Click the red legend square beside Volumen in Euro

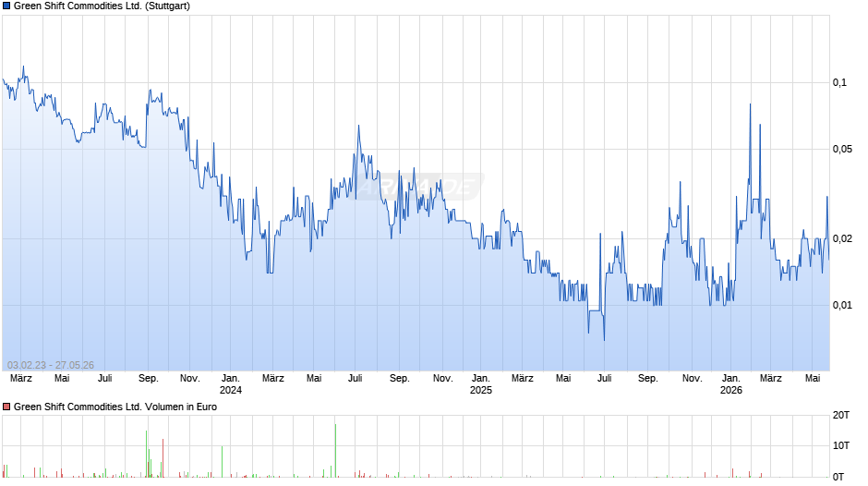pos(6,407)
